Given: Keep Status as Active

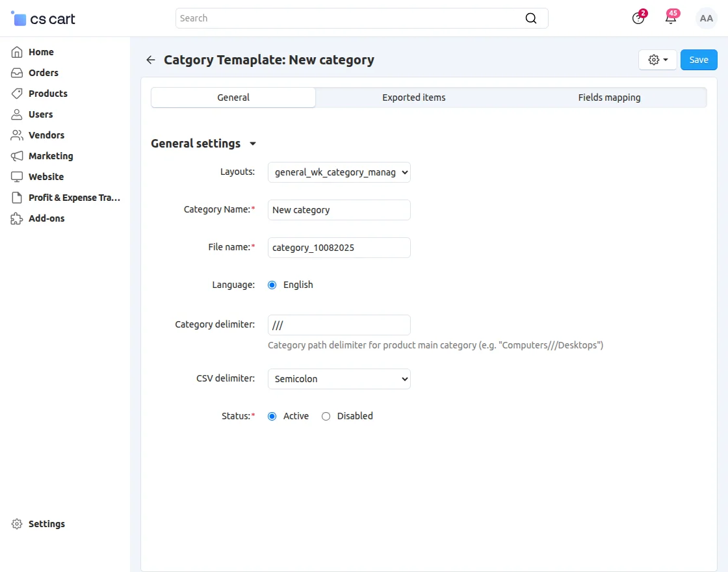Looking at the screenshot, I should (272, 416).
